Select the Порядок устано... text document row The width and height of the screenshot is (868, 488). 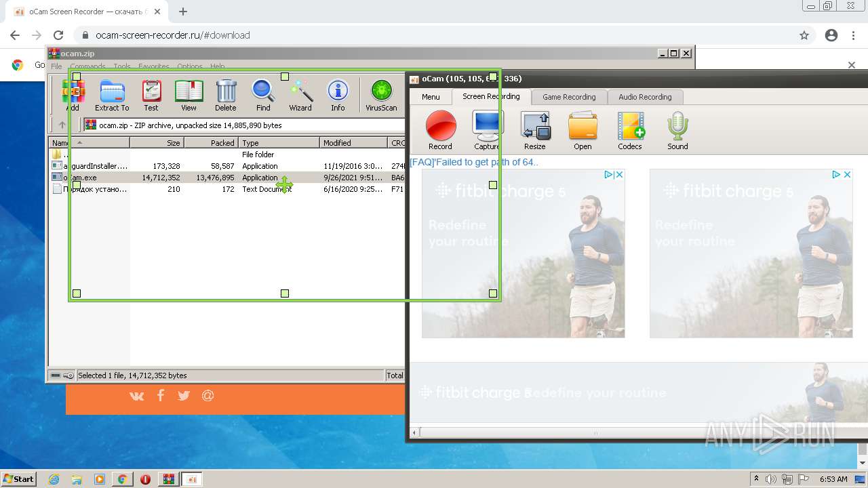[227, 189]
